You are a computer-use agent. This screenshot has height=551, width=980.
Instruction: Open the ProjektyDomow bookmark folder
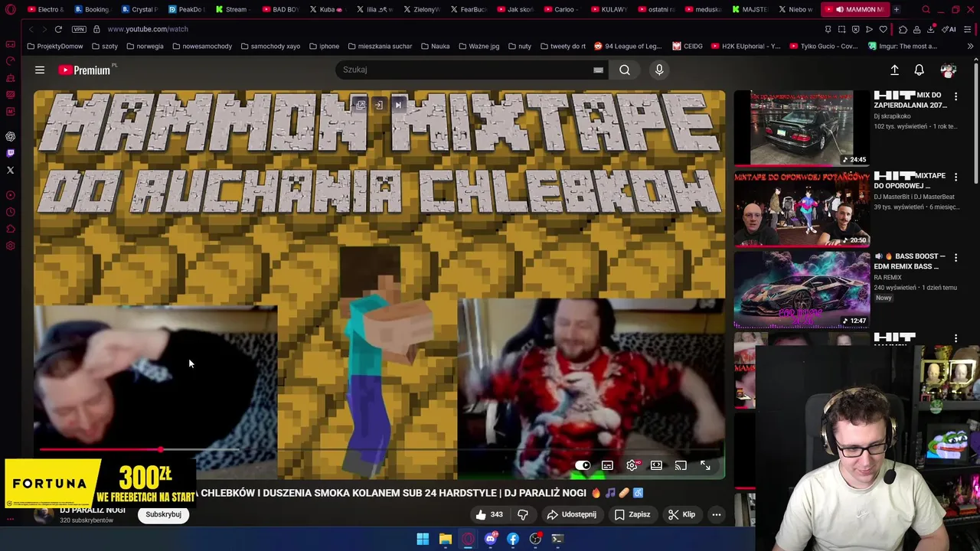coord(55,46)
